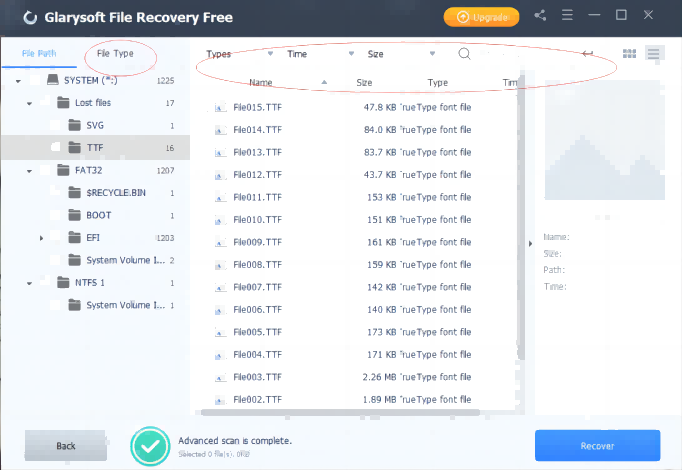Click the orange Upgrade button
The image size is (682, 470).
click(481, 17)
